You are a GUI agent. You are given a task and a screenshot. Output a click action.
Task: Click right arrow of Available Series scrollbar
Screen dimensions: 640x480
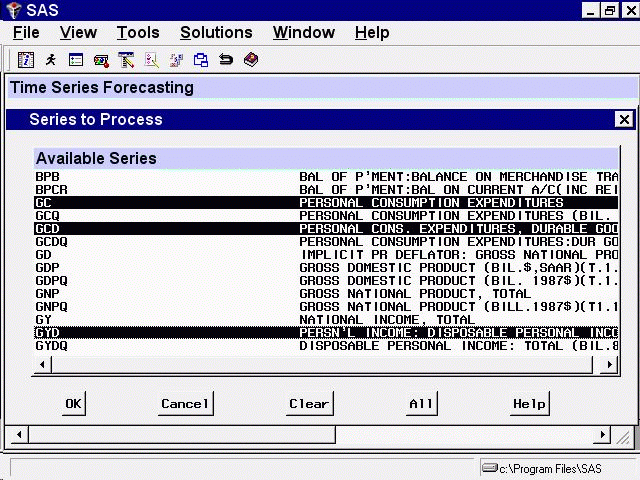pos(609,364)
